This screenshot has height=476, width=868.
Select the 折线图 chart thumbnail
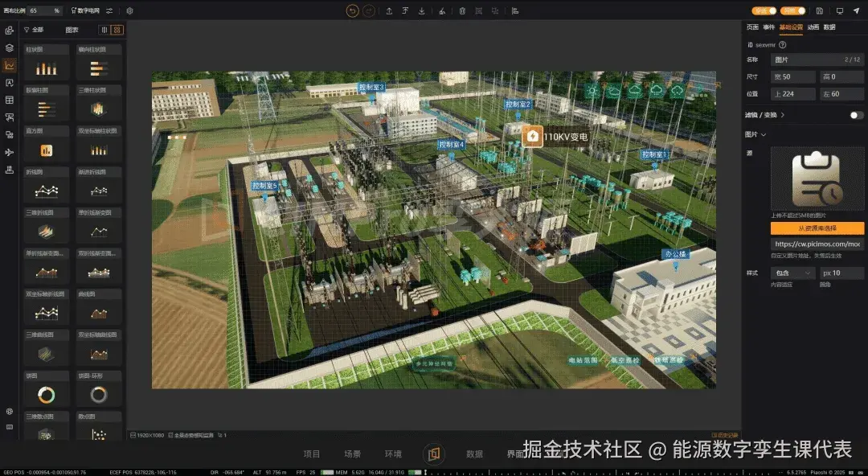click(47, 186)
